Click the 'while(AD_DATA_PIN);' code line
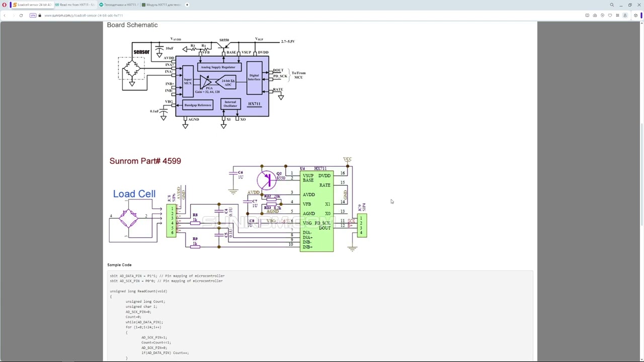644x362 pixels. [144, 322]
